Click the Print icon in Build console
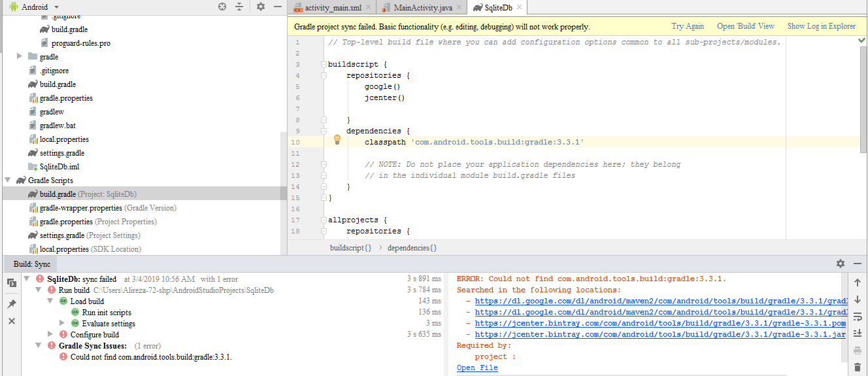 858,350
